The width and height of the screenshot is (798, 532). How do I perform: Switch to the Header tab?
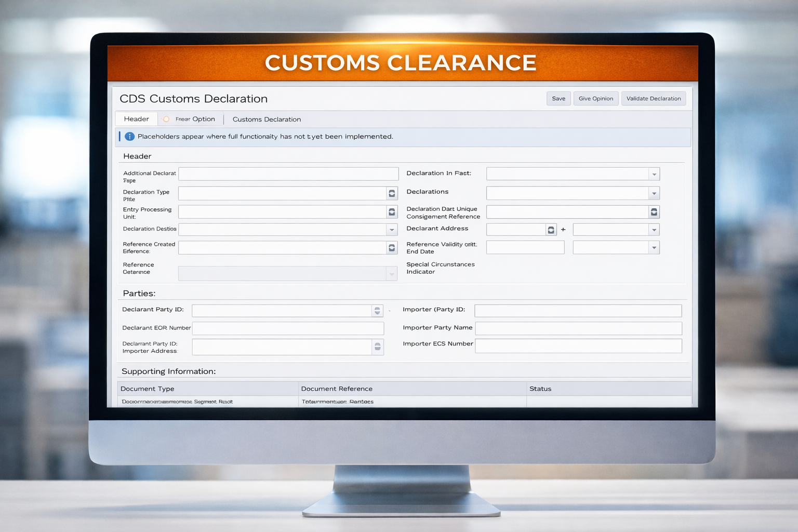(x=136, y=118)
